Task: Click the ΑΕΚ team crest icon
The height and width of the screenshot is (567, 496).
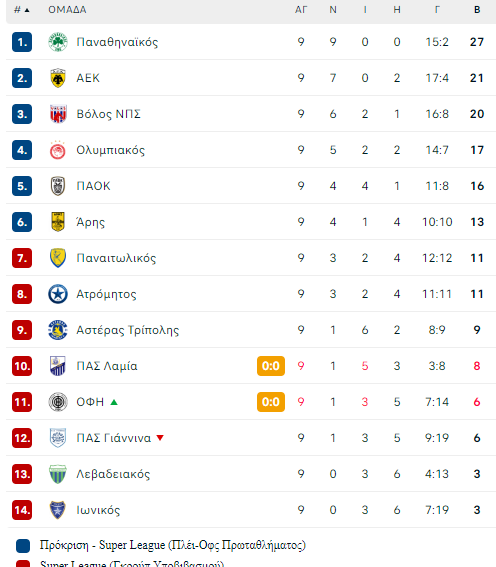Action: [58, 78]
